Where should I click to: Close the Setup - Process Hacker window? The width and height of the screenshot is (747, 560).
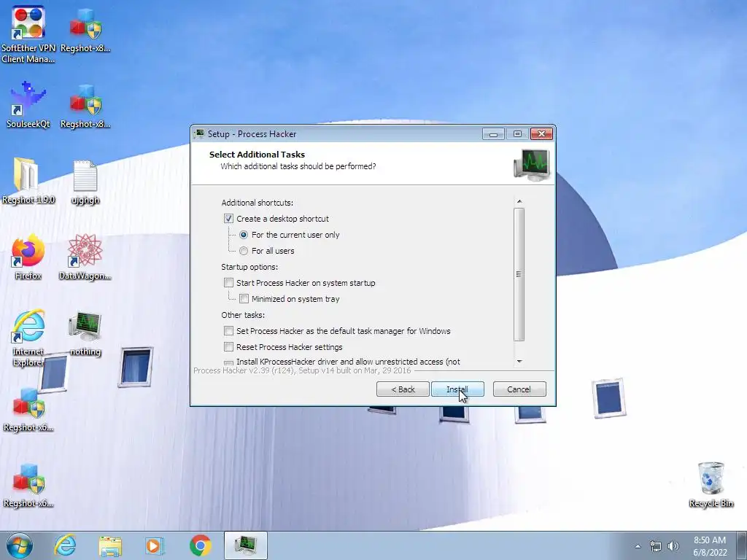point(542,134)
